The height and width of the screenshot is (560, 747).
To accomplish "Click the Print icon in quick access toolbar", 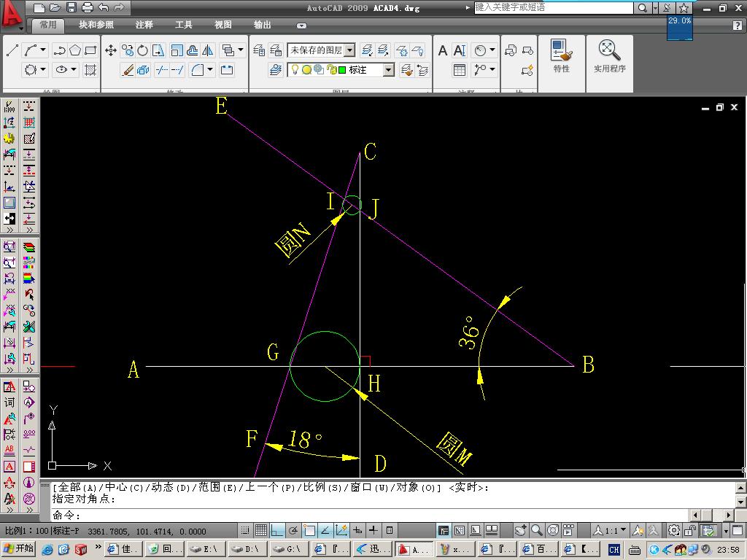I will click(x=88, y=7).
